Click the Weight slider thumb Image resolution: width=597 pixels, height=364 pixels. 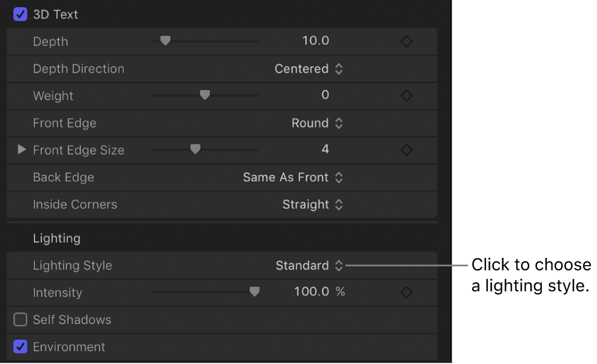(205, 95)
